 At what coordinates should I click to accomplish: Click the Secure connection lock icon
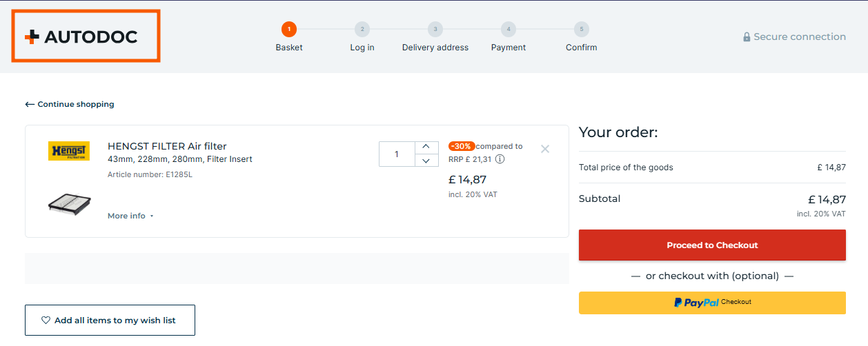tap(747, 37)
